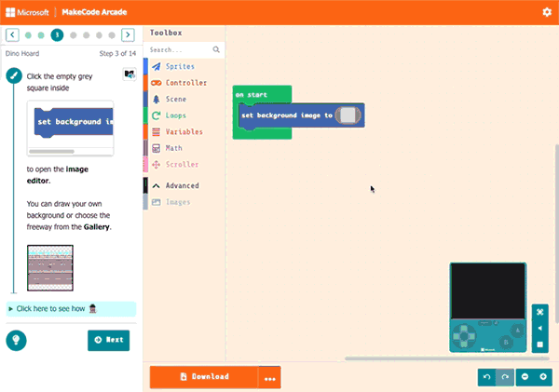
Task: Open the Scroller toolbox category
Action: click(x=184, y=164)
